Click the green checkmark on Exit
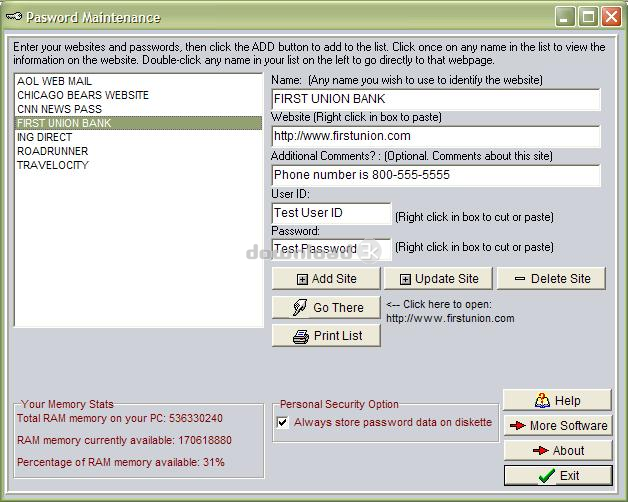Viewport: 628px width, 502px height. pyautogui.click(x=547, y=476)
